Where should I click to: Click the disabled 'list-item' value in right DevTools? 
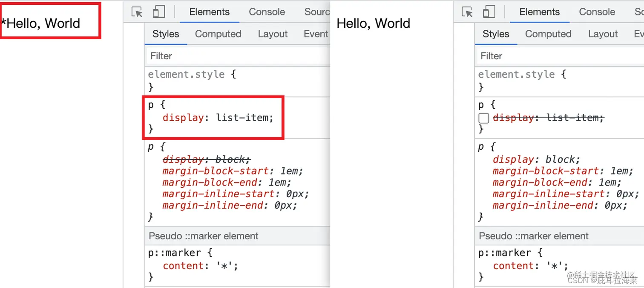pyautogui.click(x=573, y=118)
